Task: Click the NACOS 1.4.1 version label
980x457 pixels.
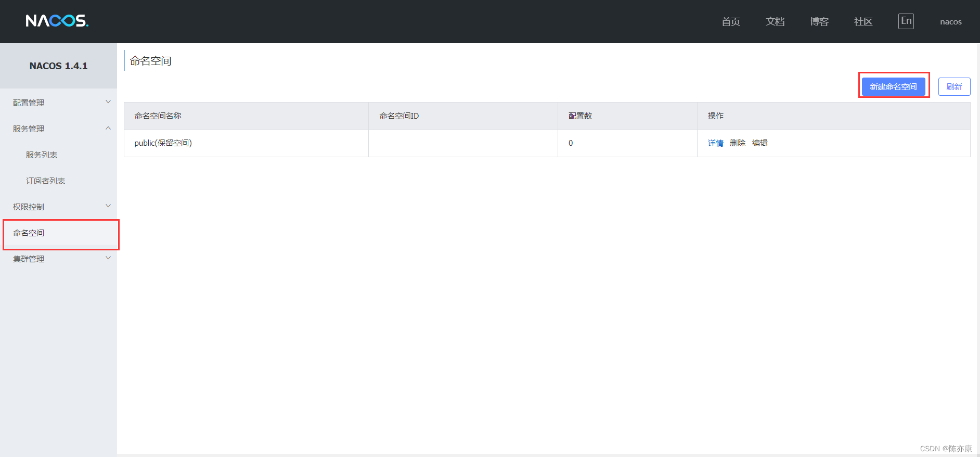Action: click(x=58, y=66)
